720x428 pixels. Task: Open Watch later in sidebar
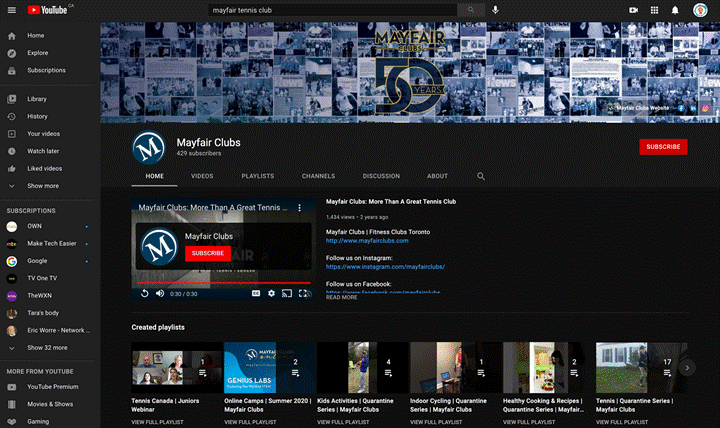[48, 151]
